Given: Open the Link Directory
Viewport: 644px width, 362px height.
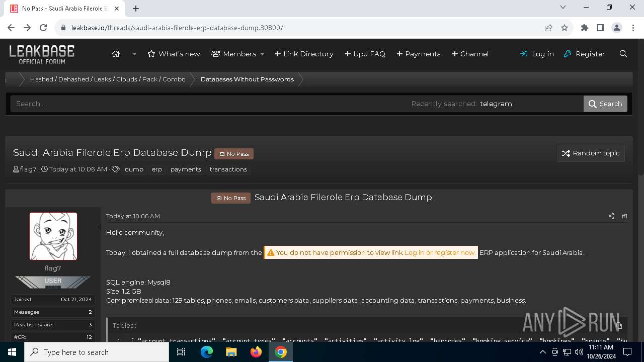Looking at the screenshot, I should click(x=304, y=54).
